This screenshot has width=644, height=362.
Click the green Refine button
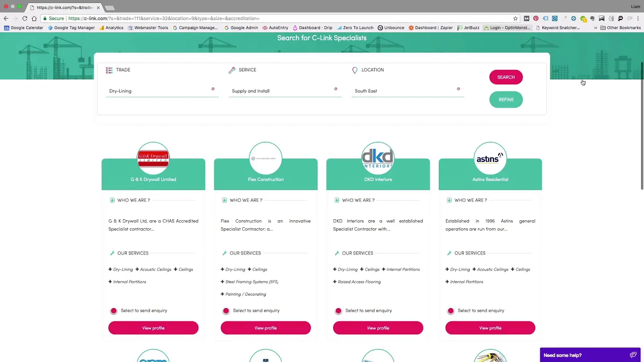tap(506, 100)
